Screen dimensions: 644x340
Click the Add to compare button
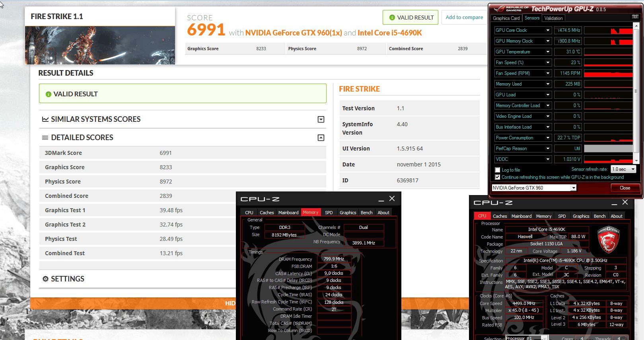465,18
